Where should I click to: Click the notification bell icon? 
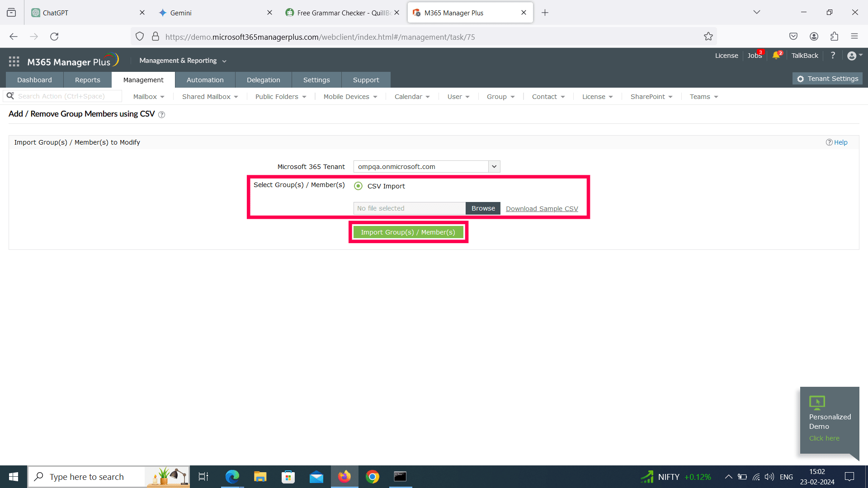point(777,55)
